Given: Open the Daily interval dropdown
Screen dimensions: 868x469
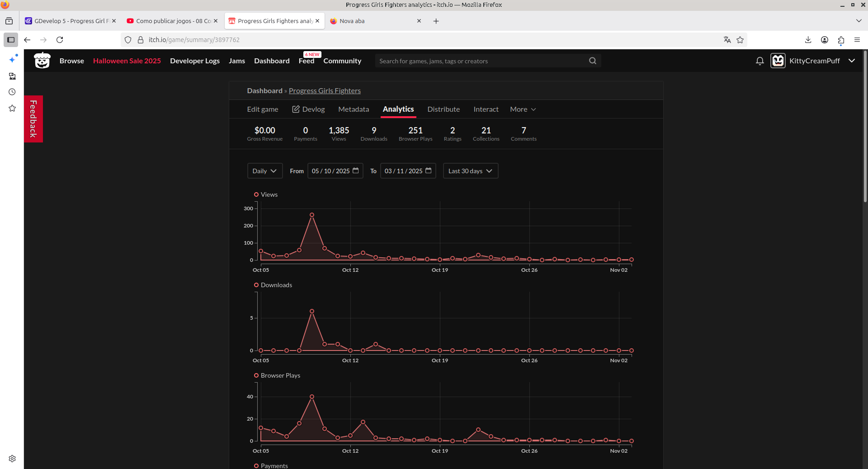Looking at the screenshot, I should pos(264,171).
